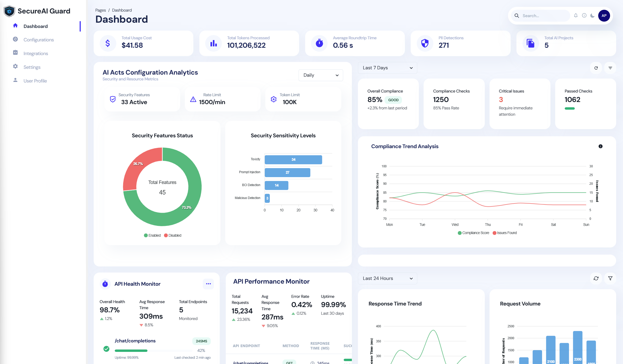Click the notifications bell icon
Viewport: 623px width, 364px height.
coord(576,16)
